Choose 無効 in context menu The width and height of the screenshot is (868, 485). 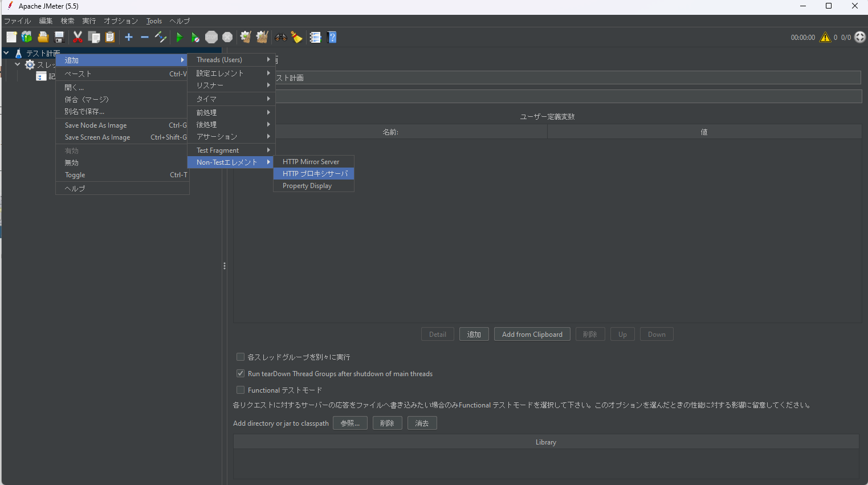coord(123,162)
